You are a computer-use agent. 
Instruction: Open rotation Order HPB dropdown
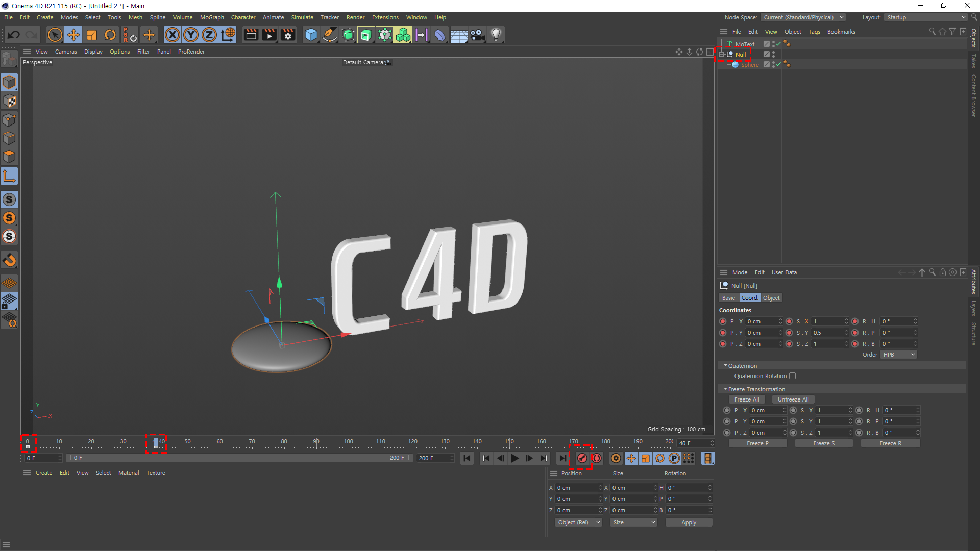pyautogui.click(x=898, y=355)
